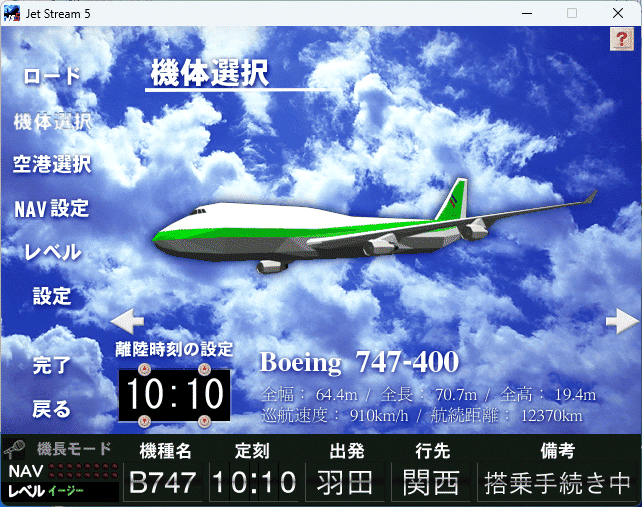Click 10:10 time on departure board
642x507 pixels.
tap(254, 482)
